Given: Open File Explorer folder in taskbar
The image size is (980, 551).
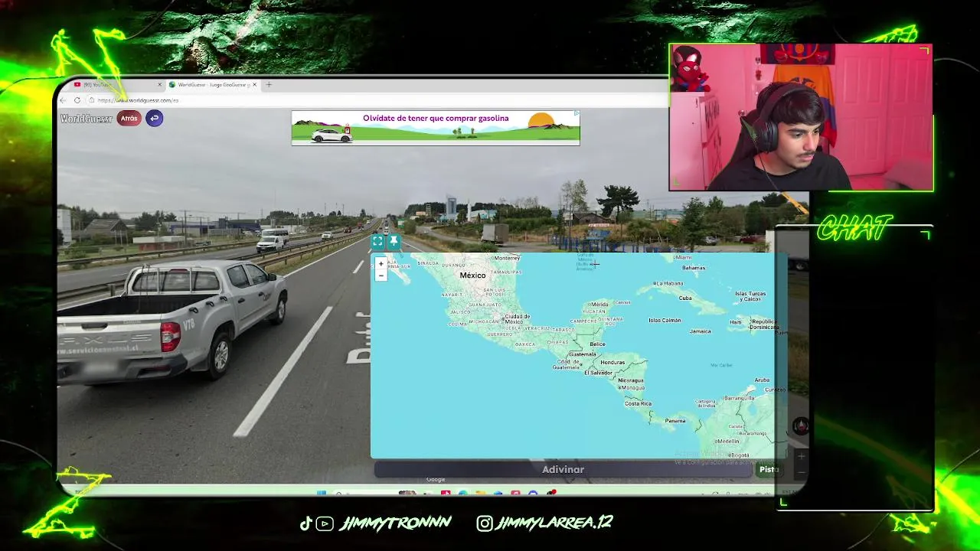Looking at the screenshot, I should [481, 493].
